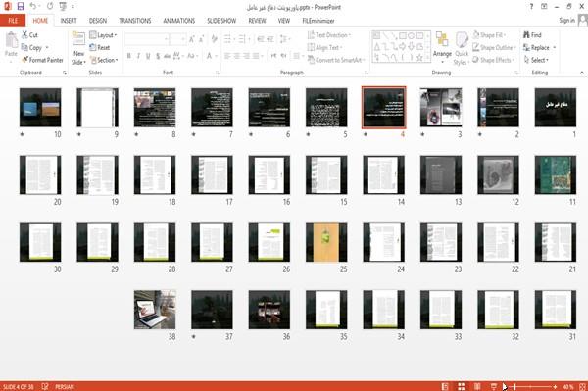Viewport: 588px width, 391px height.
Task: Open Quick Styles gallery
Action: [462, 49]
